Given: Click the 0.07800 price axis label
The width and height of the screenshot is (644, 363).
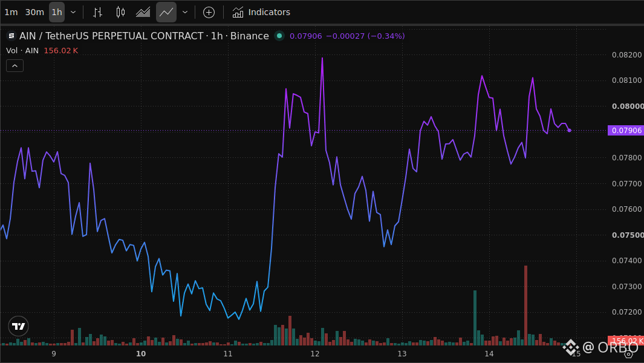Looking at the screenshot, I should pos(626,157).
